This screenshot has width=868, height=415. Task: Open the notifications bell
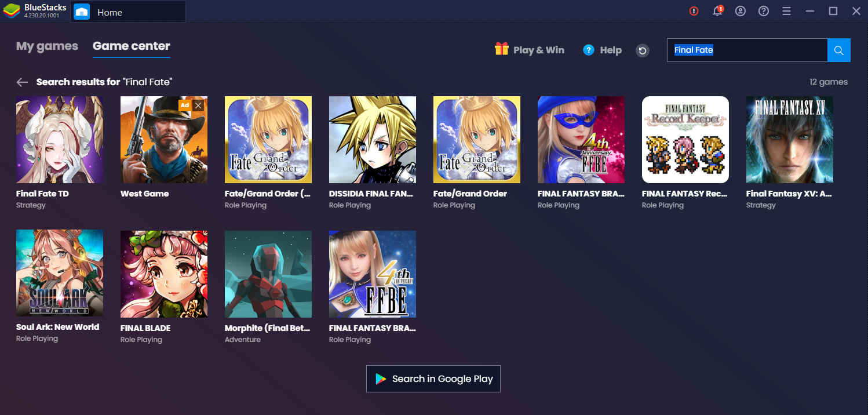[718, 11]
